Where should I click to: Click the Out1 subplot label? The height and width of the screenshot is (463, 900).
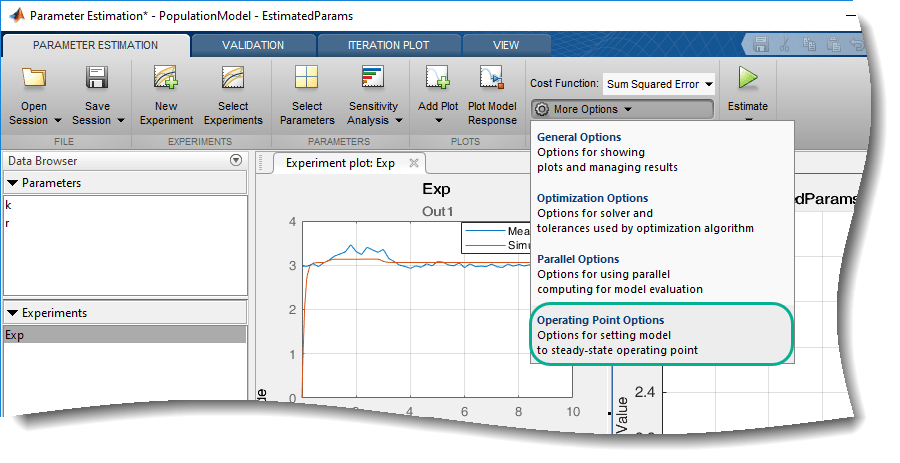pos(437,212)
